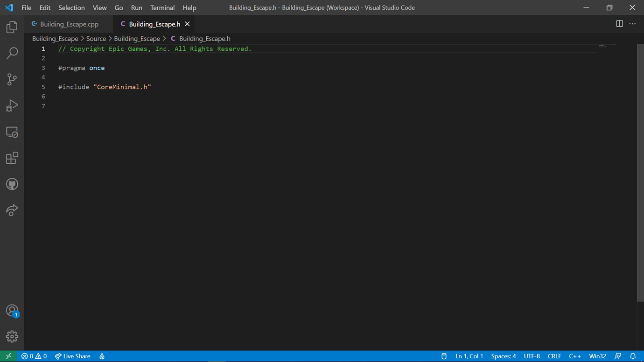The width and height of the screenshot is (644, 362).
Task: Close the Building_Escape.h tab
Action: [187, 24]
